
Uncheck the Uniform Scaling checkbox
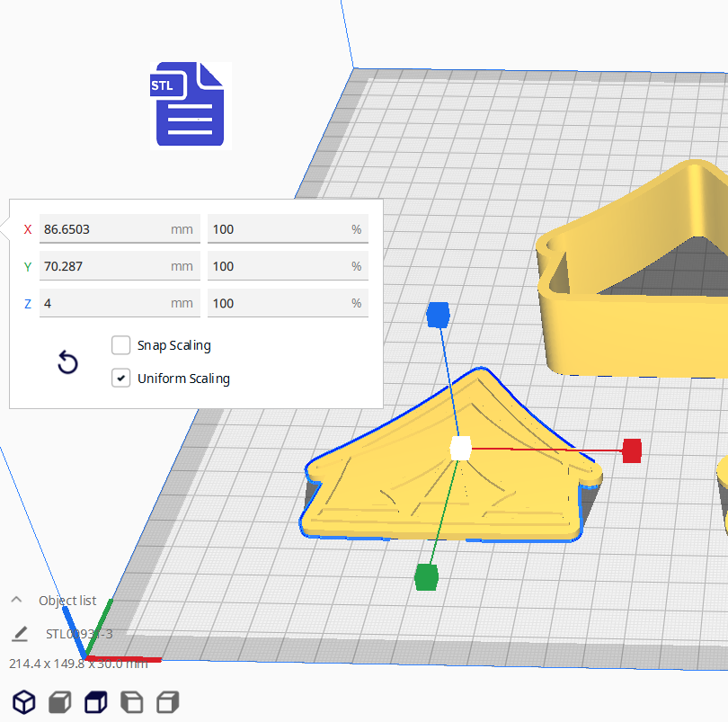[120, 379]
